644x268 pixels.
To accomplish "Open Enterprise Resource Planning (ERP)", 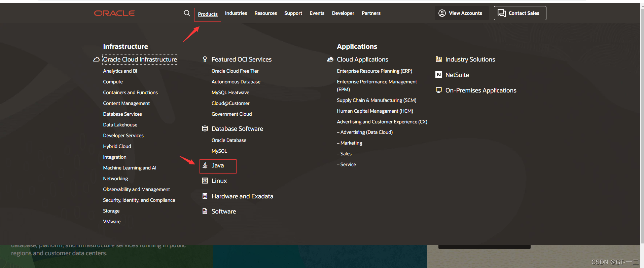I will point(374,71).
